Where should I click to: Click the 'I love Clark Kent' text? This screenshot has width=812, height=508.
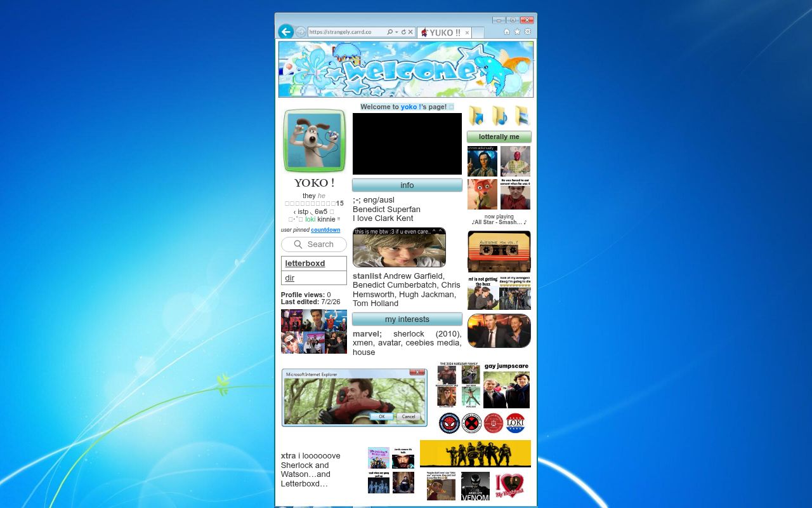click(383, 218)
